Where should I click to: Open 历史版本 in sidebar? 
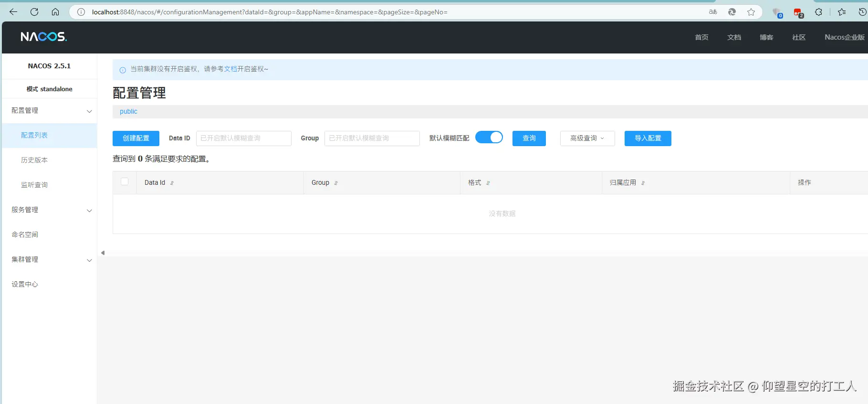(49, 160)
